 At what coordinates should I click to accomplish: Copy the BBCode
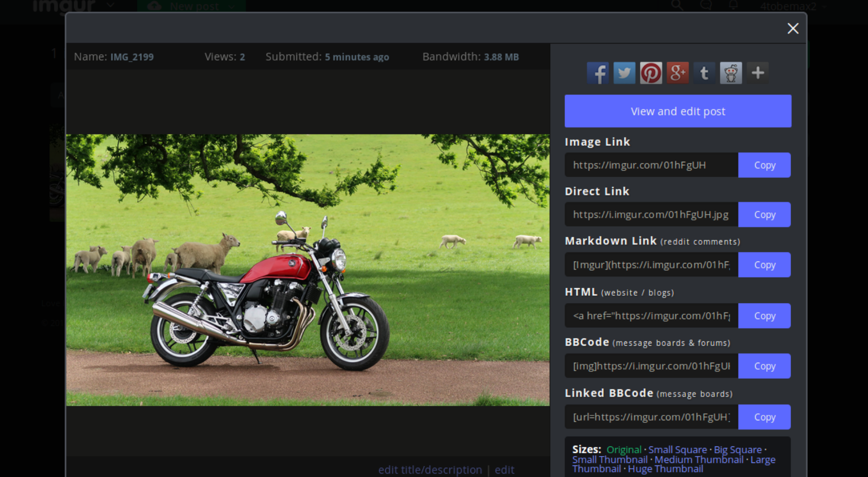tap(764, 366)
